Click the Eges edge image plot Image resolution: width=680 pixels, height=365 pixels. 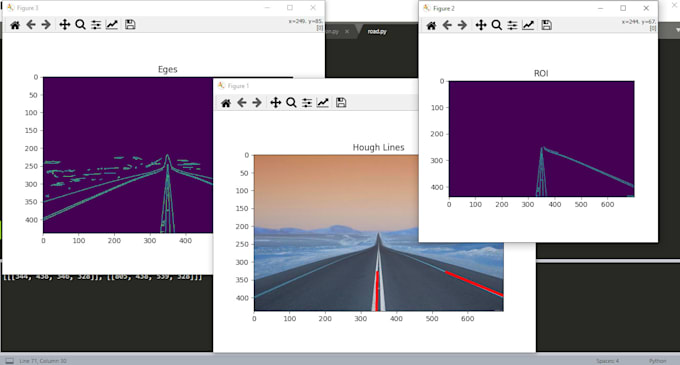[x=128, y=155]
